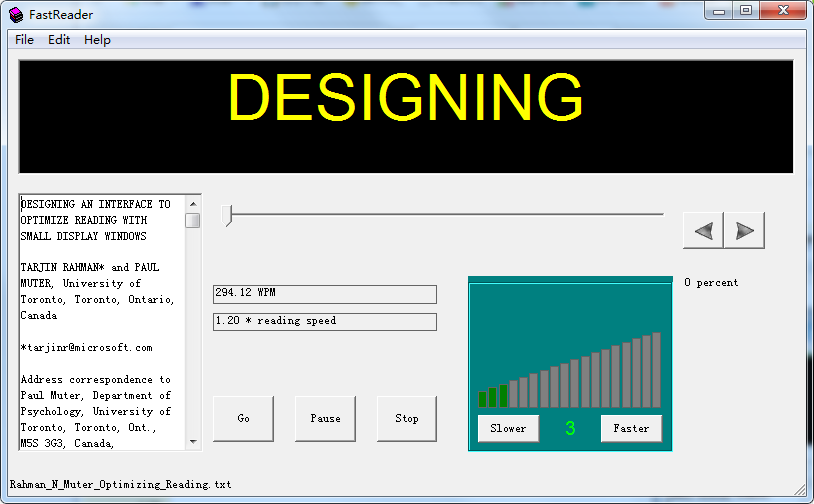Click the reading speed multiplier field

[x=325, y=322]
